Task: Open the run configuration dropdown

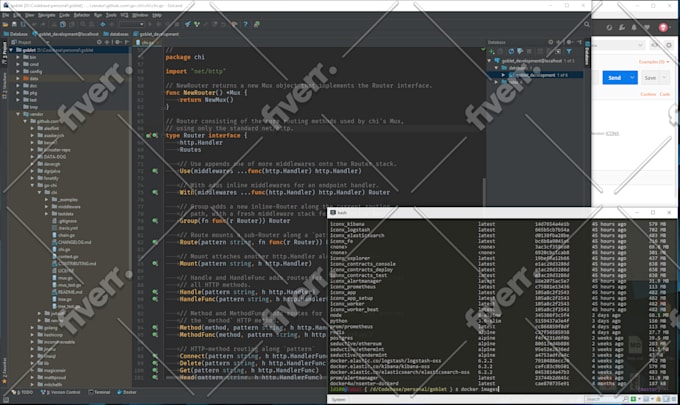Action: point(132,25)
